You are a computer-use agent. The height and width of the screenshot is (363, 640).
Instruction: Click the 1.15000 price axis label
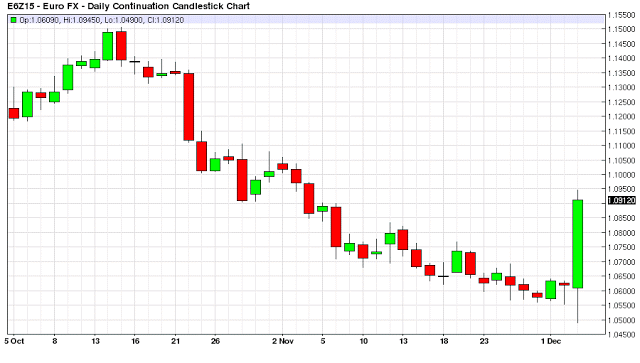(622, 29)
